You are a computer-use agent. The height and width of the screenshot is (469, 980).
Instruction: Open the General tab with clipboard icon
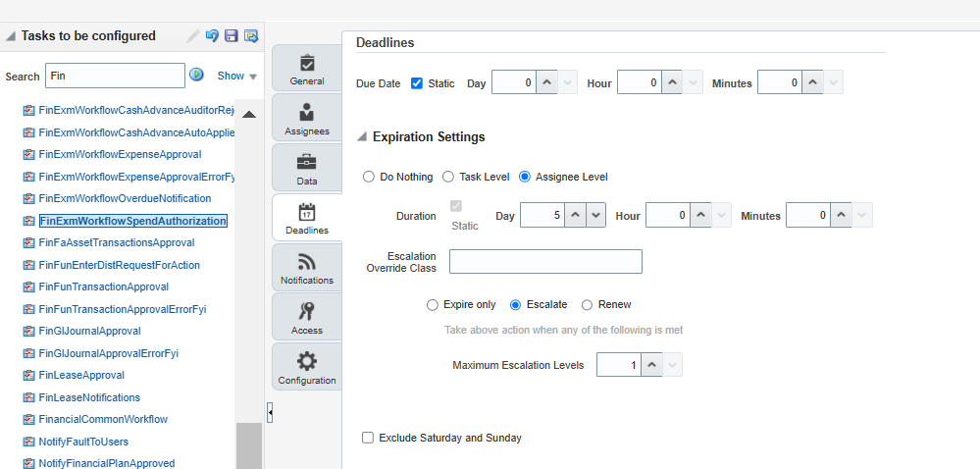click(x=307, y=69)
